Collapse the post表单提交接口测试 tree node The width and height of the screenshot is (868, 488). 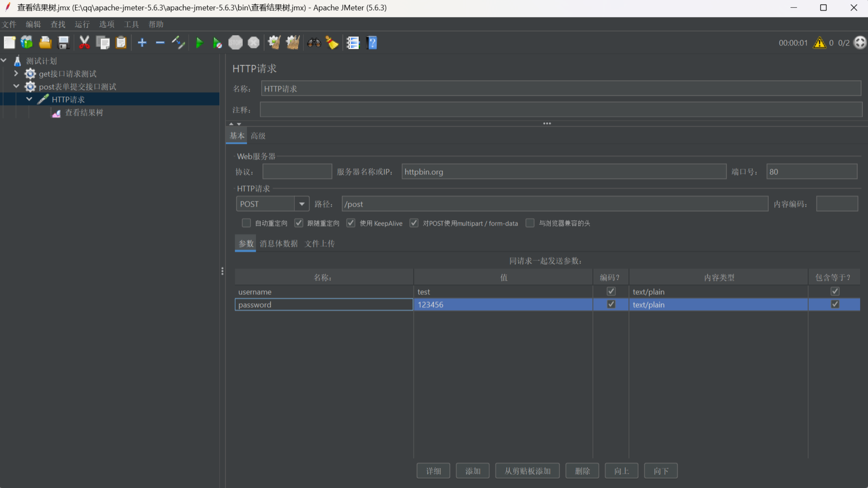(x=16, y=86)
